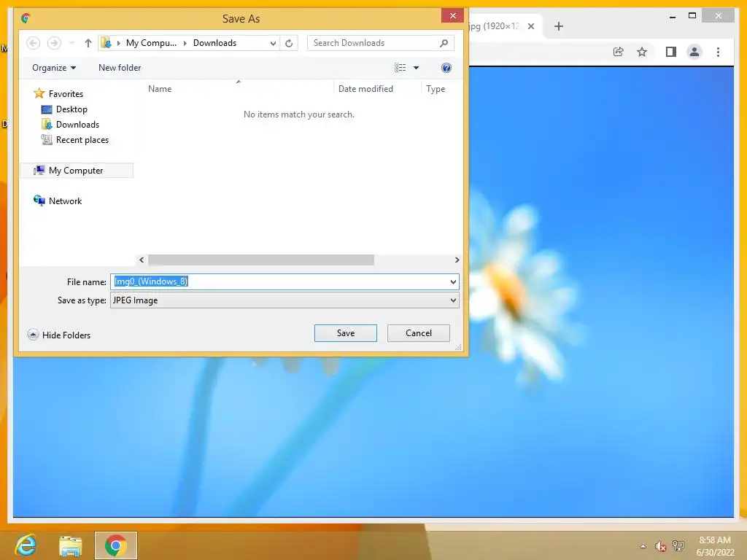Open Chrome profile avatar
Screen dimensions: 747x560
pos(694,52)
